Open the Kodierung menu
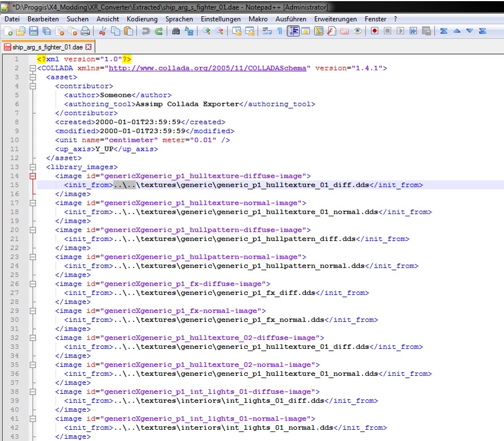Viewport: 504px width, 441px height. [x=142, y=19]
